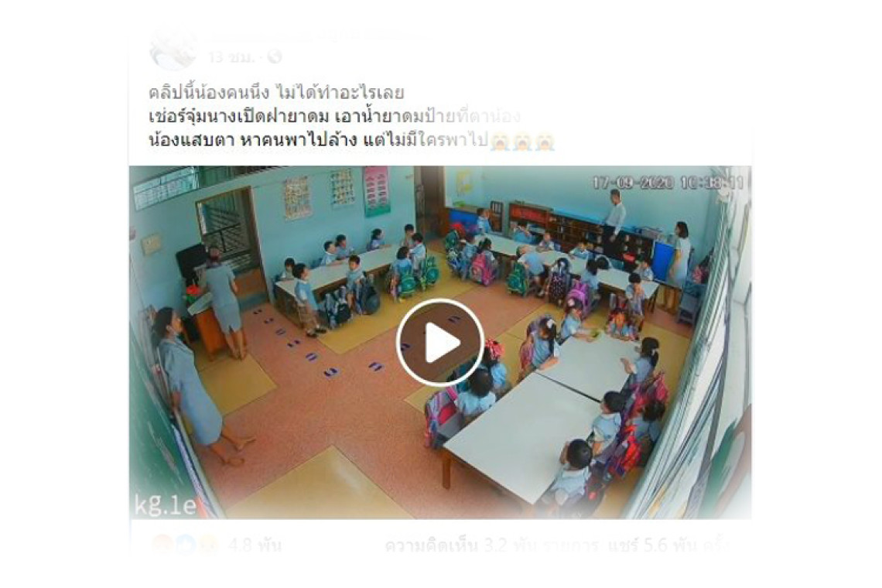Click the globe public privacy icon
The height and width of the screenshot is (588, 882).
tap(275, 56)
